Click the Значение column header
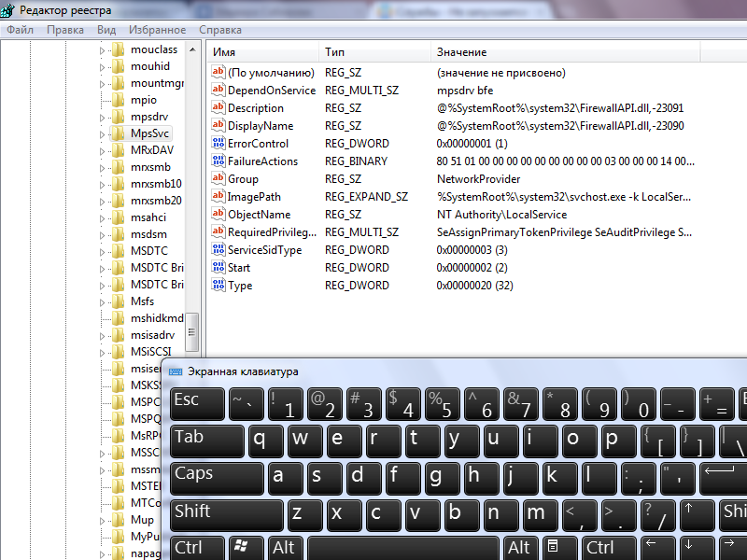This screenshot has width=747, height=560. tap(461, 52)
